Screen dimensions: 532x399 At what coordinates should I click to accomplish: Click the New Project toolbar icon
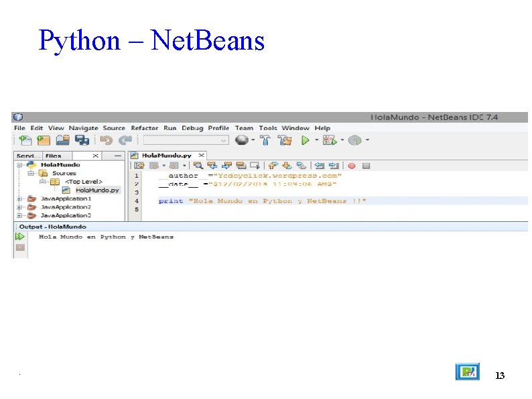tap(44, 140)
